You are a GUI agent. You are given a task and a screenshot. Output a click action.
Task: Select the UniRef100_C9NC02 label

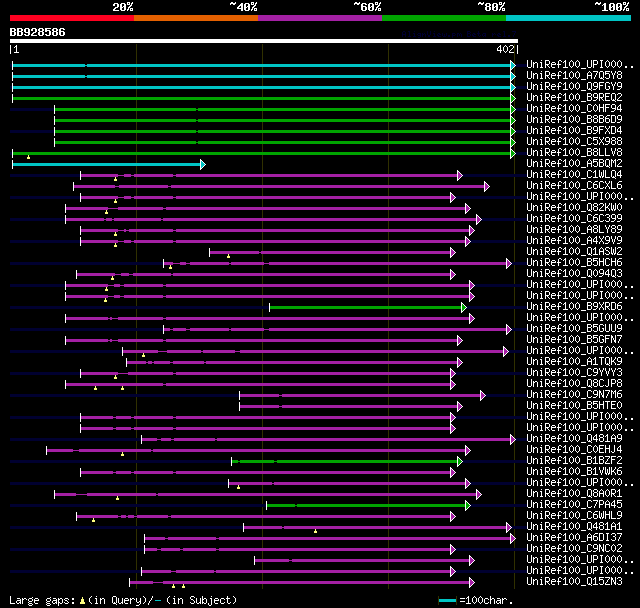[x=574, y=549]
